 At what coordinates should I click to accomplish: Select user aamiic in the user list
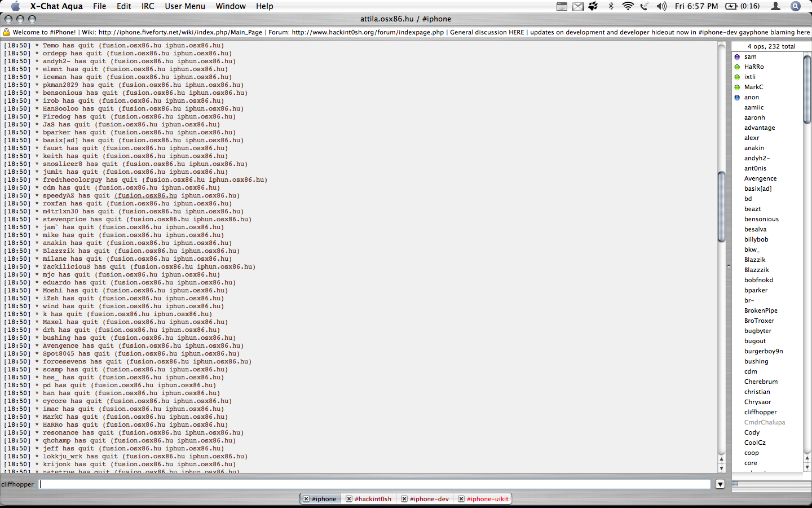click(754, 108)
